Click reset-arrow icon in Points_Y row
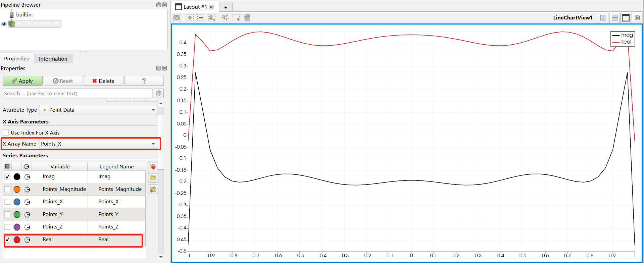 [27, 215]
